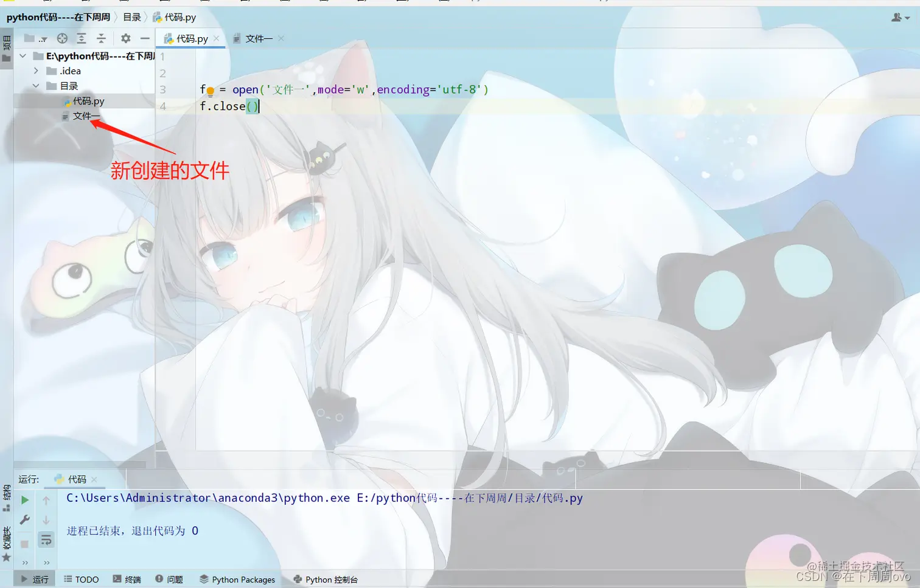This screenshot has width=920, height=588.
Task: Open the Python 控制台 console tool window
Action: (x=326, y=579)
